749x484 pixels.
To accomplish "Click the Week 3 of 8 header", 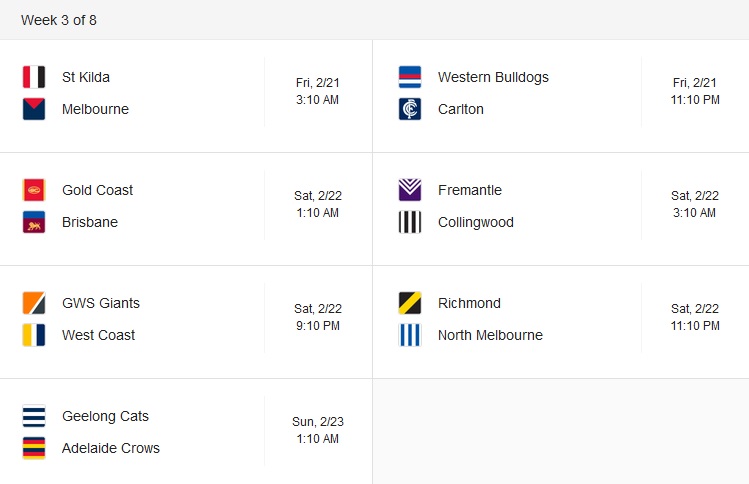I will coord(59,20).
